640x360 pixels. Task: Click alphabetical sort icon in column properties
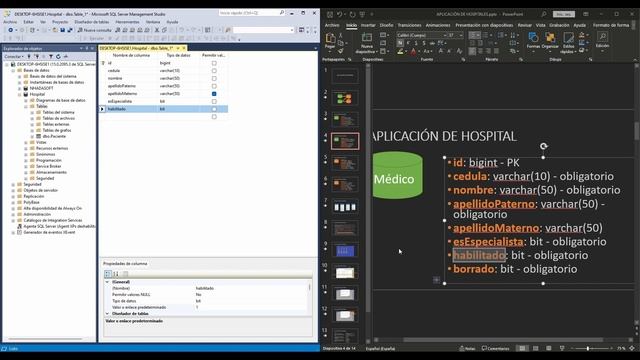tap(116, 274)
